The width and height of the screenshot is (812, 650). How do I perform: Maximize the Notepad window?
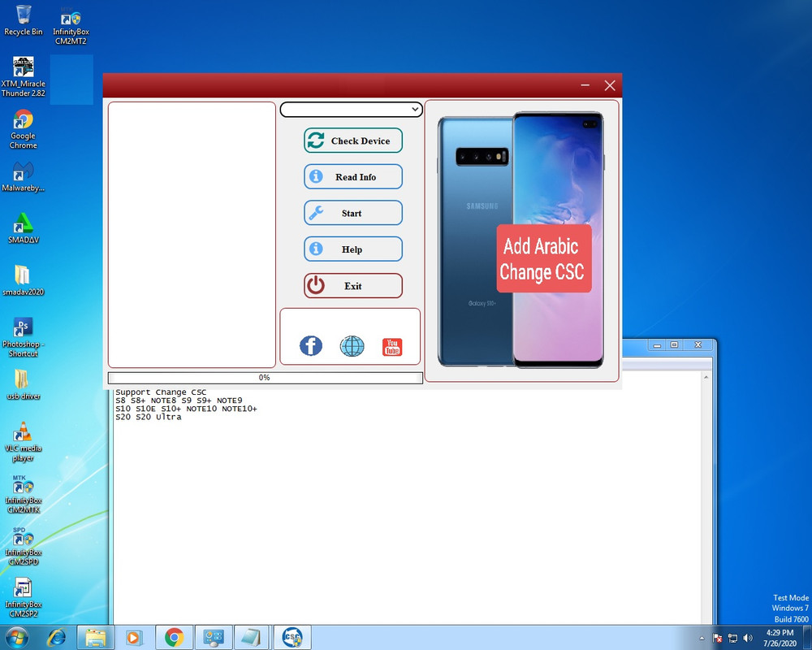674,345
